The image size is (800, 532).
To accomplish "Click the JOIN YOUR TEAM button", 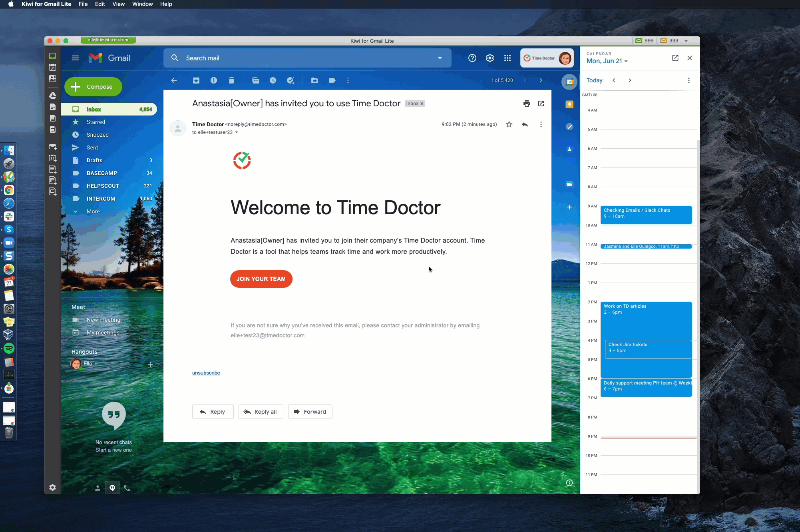I will click(x=261, y=279).
